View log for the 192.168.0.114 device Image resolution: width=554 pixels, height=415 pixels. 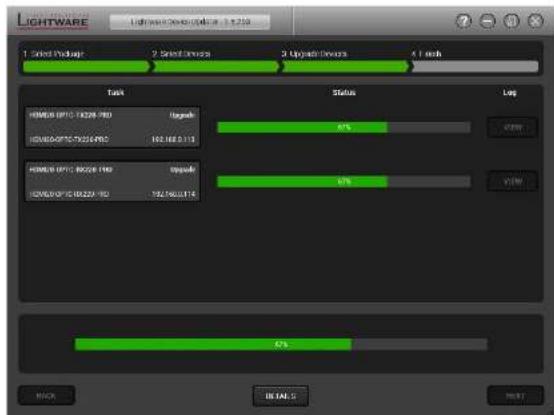coord(512,182)
